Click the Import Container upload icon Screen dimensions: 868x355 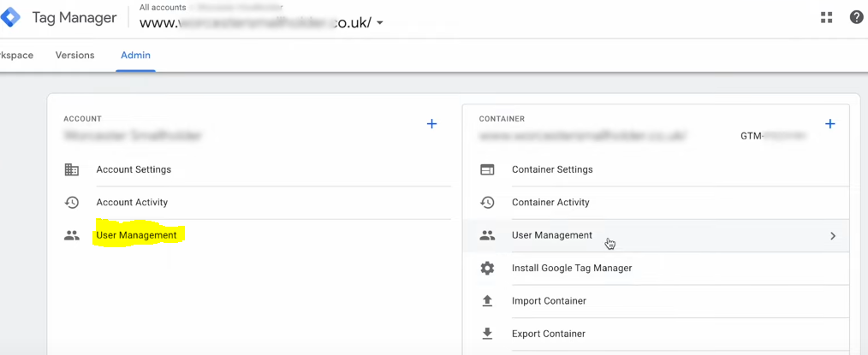(x=487, y=301)
